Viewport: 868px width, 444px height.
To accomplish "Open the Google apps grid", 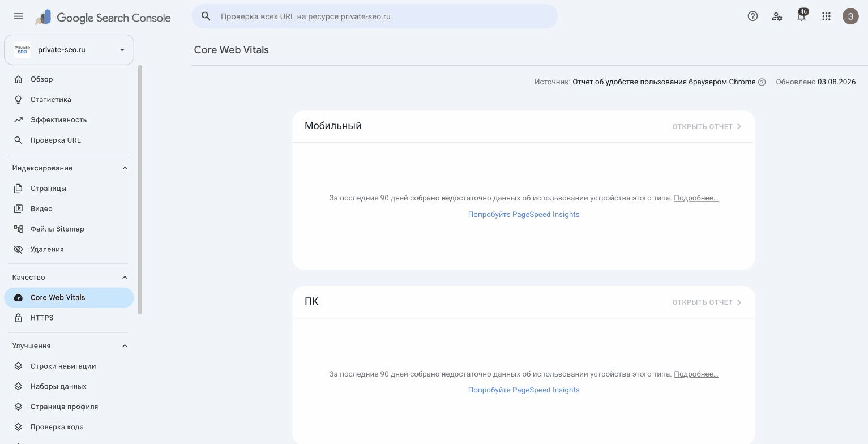I will pyautogui.click(x=826, y=16).
